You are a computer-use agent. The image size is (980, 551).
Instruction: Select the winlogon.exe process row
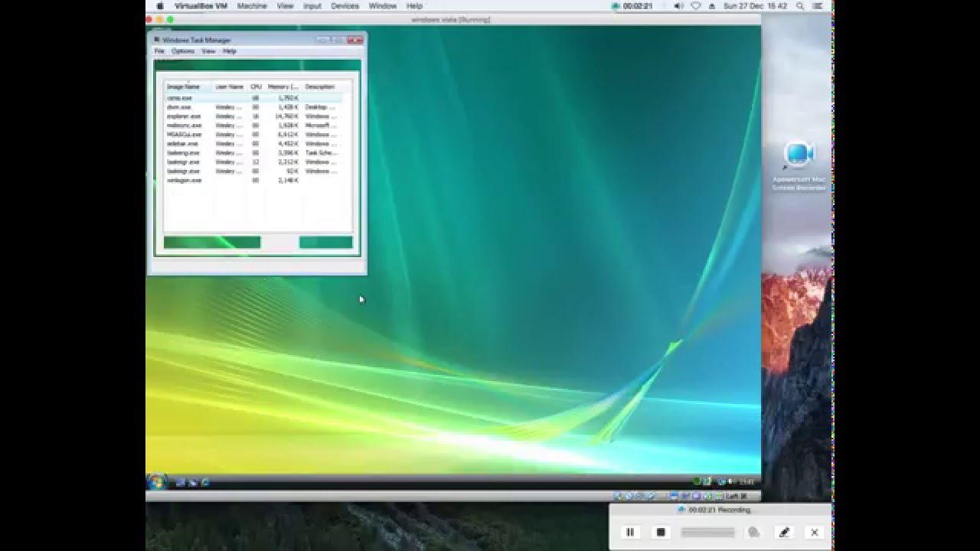point(253,181)
